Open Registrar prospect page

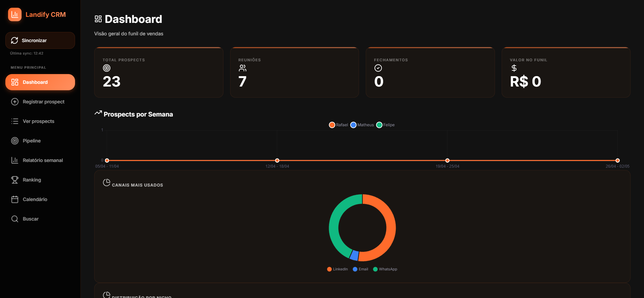click(x=40, y=102)
